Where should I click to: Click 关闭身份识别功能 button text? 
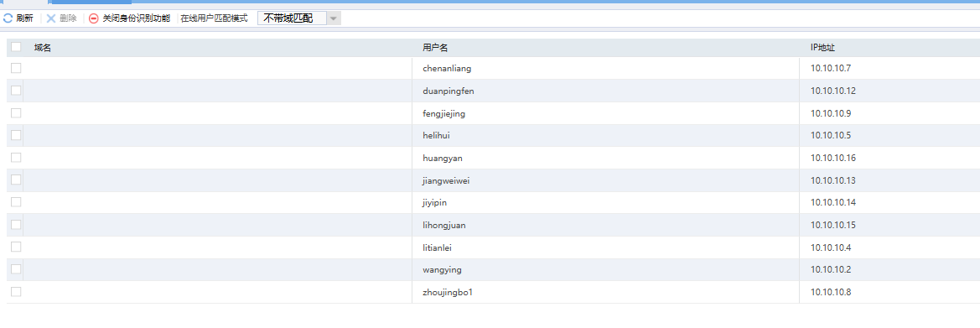point(137,18)
